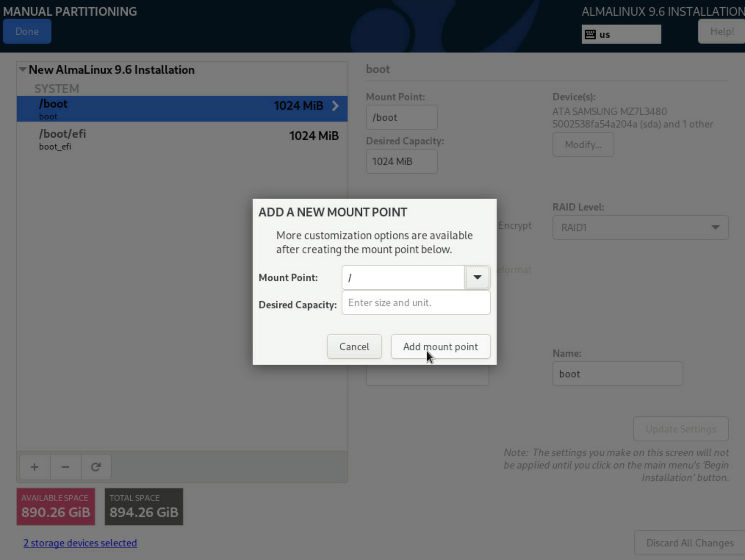The width and height of the screenshot is (745, 560).
Task: Click the chevron arrow on the /boot row
Action: point(335,106)
